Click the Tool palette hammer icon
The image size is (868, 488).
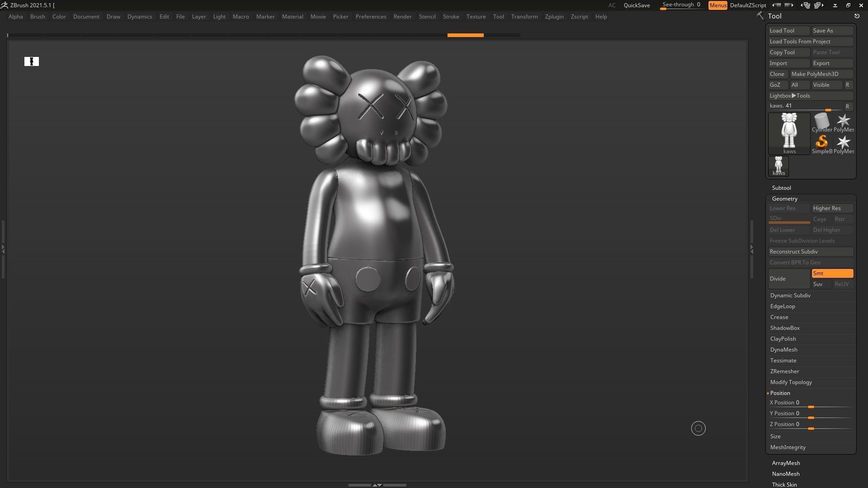pyautogui.click(x=760, y=16)
